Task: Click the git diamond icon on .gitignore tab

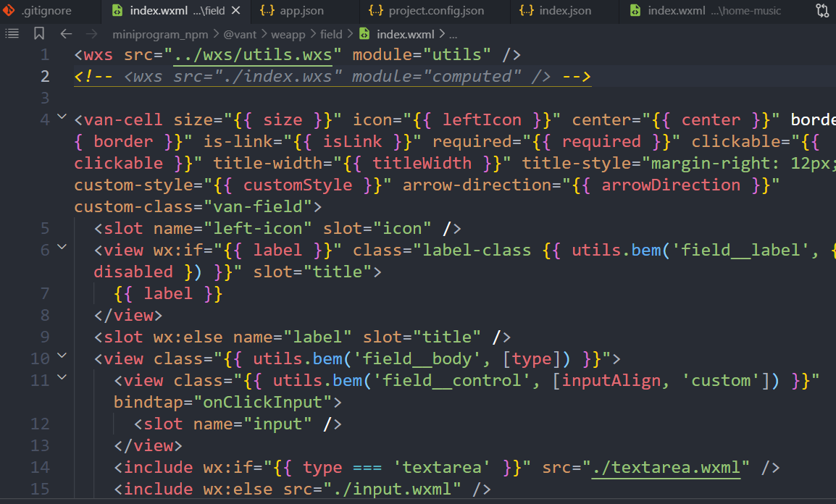Action: click(x=9, y=11)
